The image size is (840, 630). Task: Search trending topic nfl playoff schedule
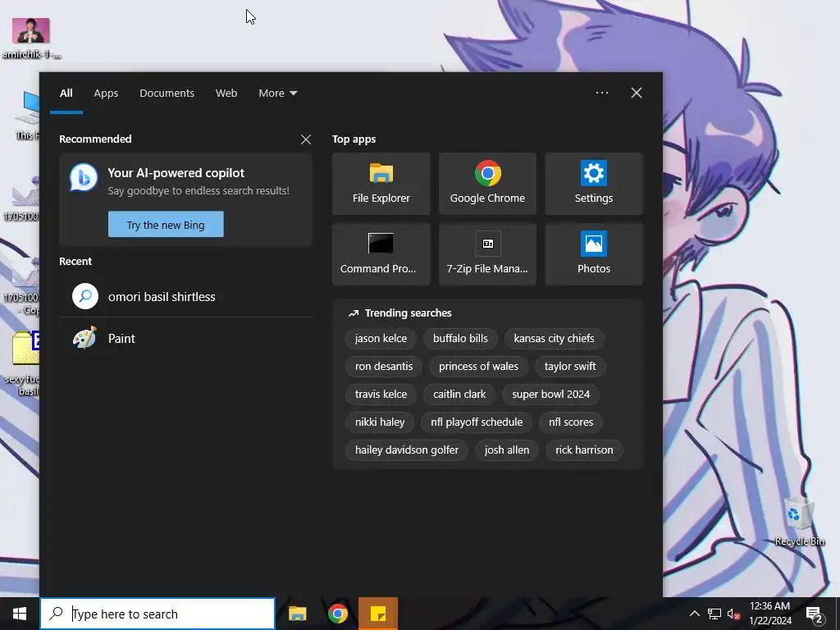pos(477,422)
